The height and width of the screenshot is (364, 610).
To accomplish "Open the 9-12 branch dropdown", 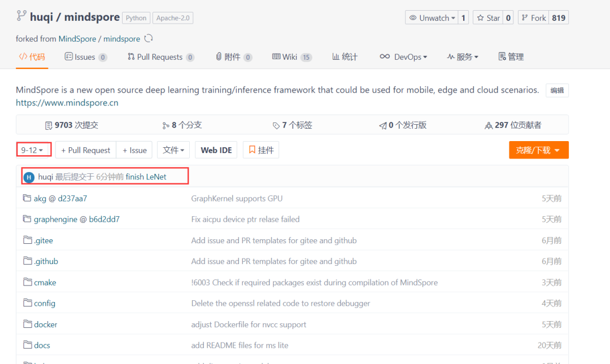I will 32,150.
